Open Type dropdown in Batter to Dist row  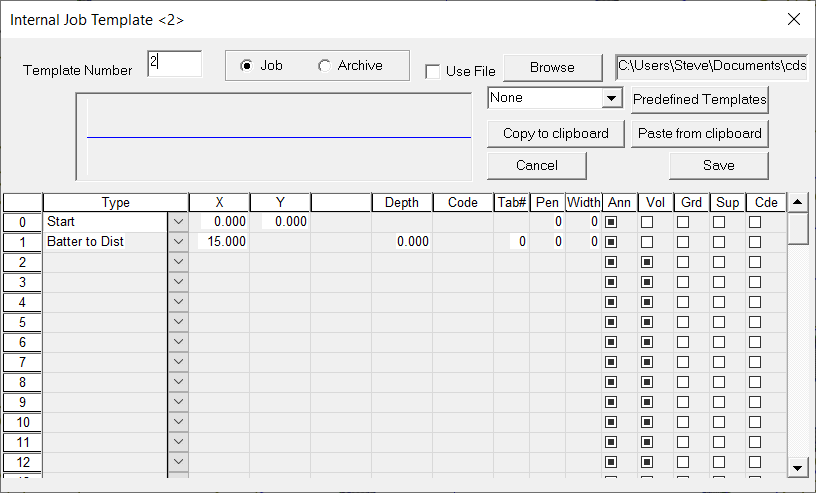tap(178, 242)
